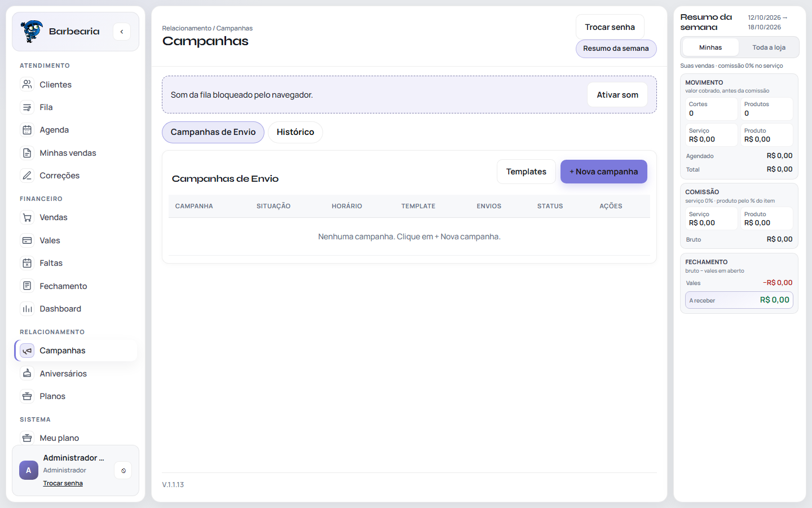Open the Templates button
Screen dimensions: 812x508
[526, 172]
